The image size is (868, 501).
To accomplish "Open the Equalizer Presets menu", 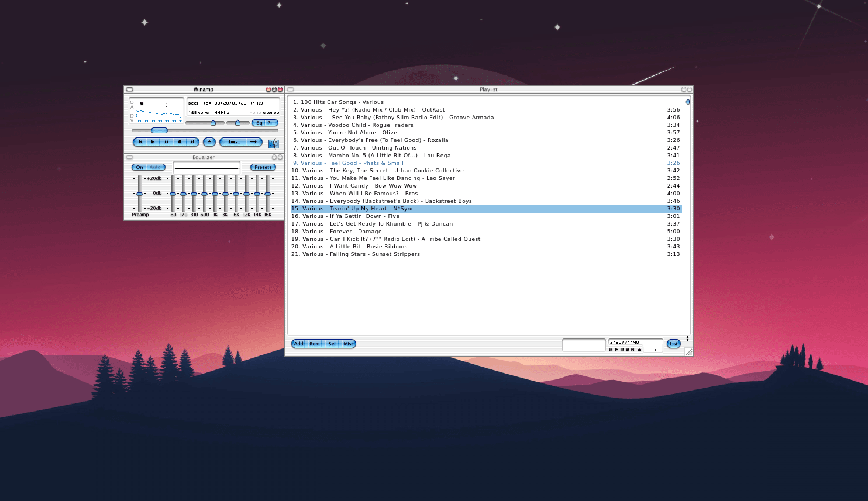I will (263, 167).
